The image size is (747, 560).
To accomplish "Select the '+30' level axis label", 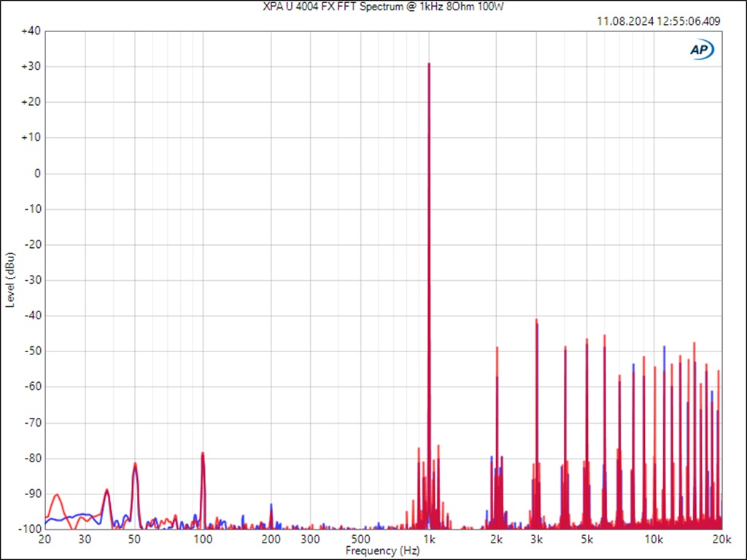I will 31,67.
